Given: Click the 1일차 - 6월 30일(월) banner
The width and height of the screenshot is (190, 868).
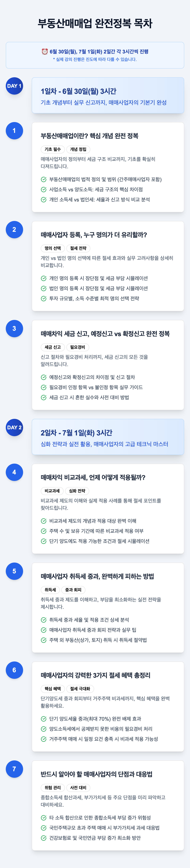Looking at the screenshot, I should (108, 95).
